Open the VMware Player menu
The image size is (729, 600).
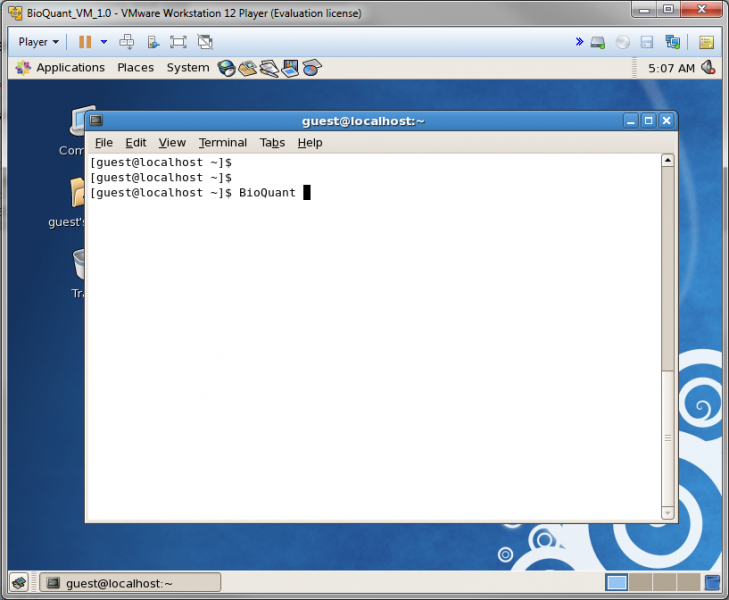click(39, 42)
